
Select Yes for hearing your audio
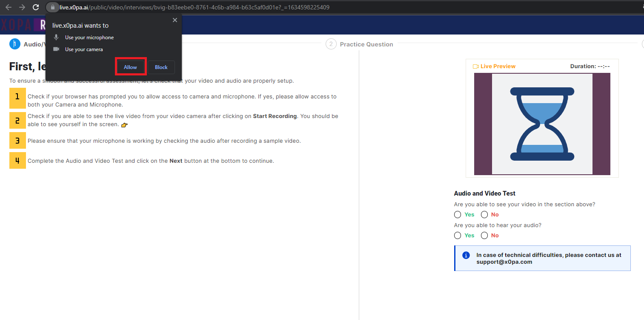click(x=458, y=236)
